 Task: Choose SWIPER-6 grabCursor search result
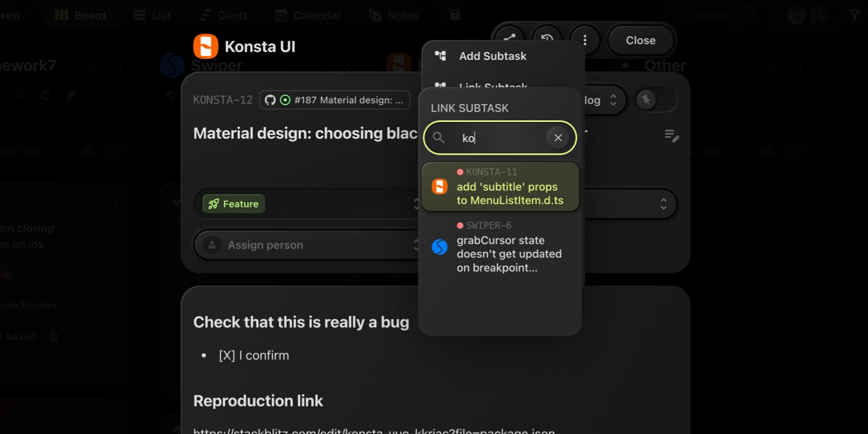(499, 247)
